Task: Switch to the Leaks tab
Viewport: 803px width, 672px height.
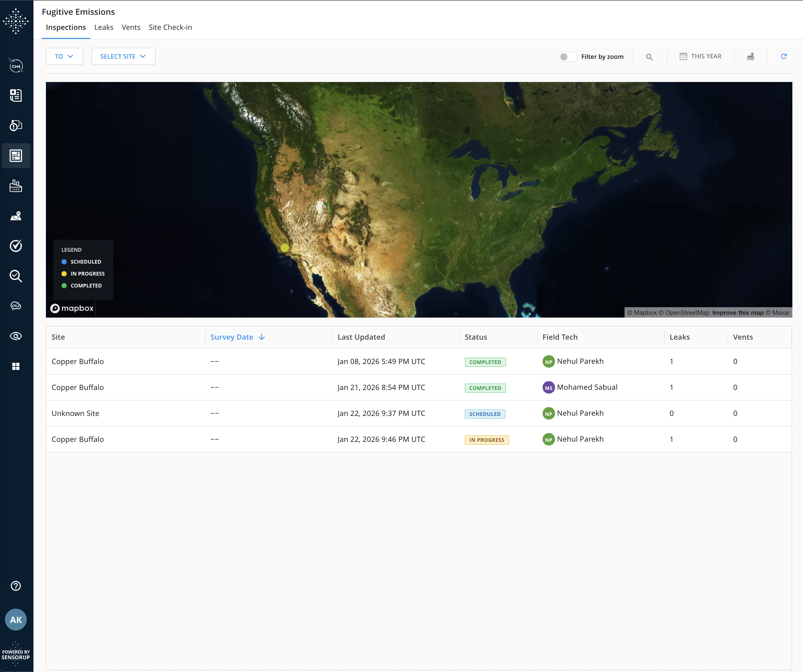Action: (x=104, y=28)
